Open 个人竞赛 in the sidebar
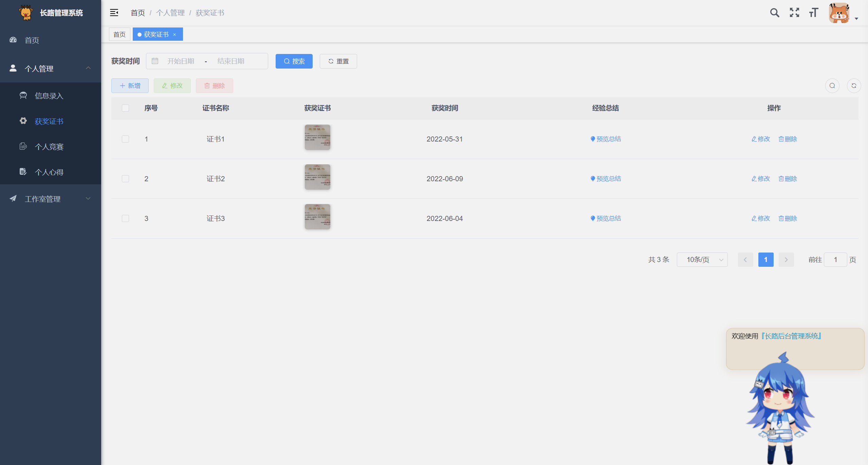Screen dimensions: 868x465 49,147
